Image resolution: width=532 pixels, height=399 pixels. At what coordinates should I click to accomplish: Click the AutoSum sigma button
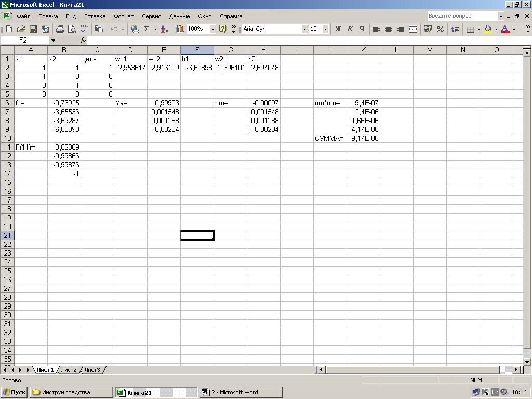(147, 29)
